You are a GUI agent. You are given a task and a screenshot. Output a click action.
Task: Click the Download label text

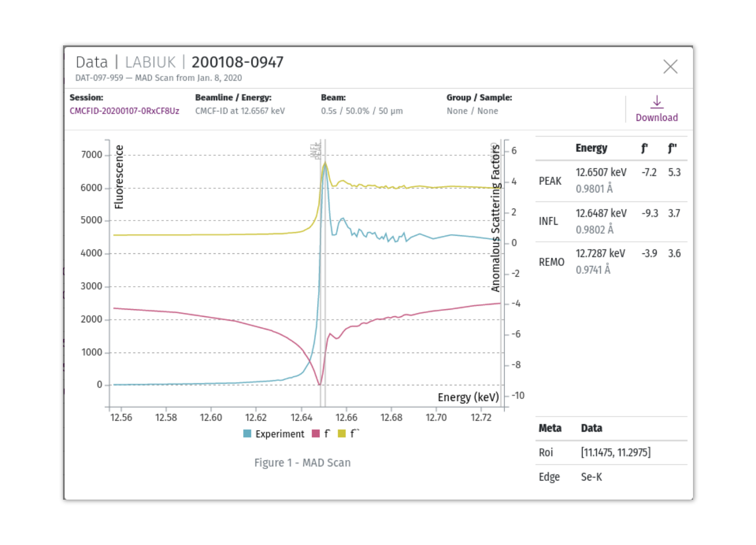pos(657,117)
